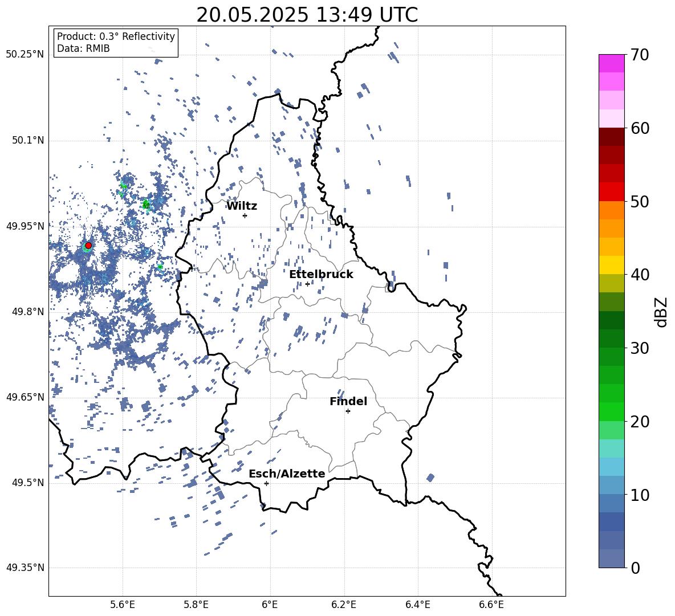Click the isolated blue echo near 6.44°E 49.5°N
The height and width of the screenshot is (616, 675).
point(430,478)
